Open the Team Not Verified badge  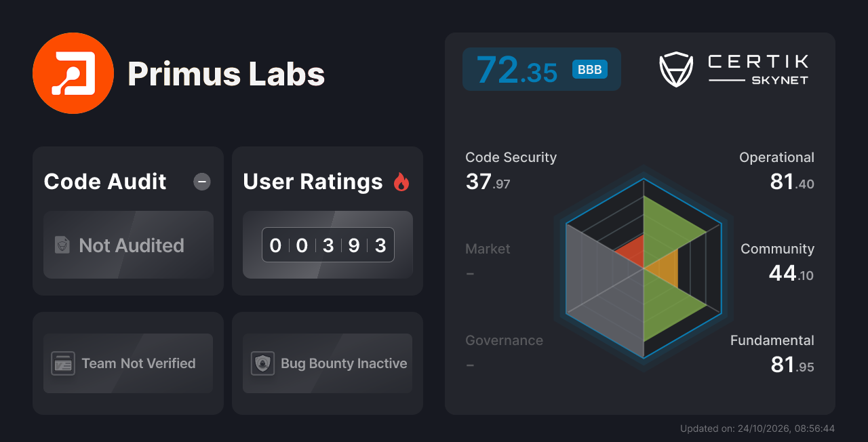128,363
